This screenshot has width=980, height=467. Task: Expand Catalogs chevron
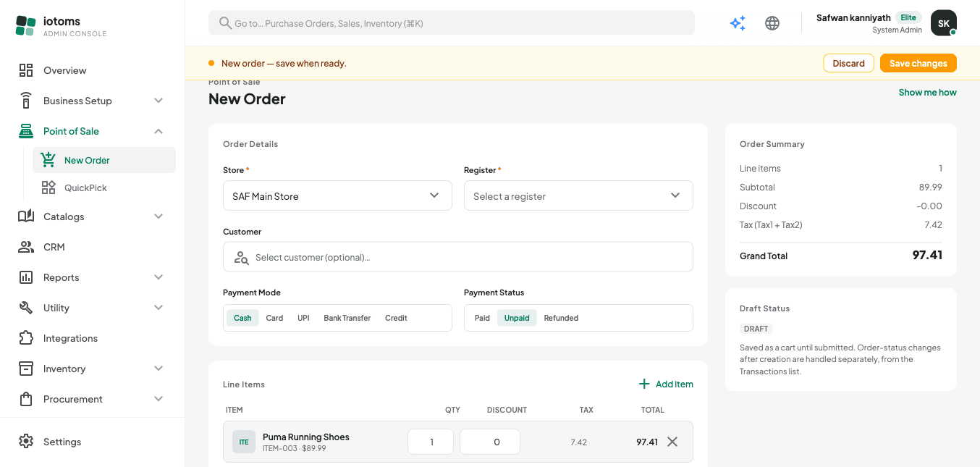point(159,216)
